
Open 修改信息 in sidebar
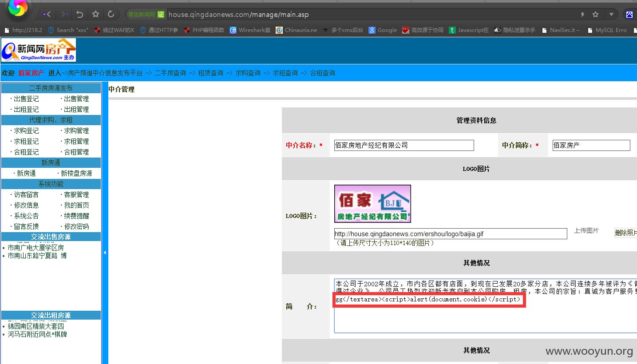pyautogui.click(x=26, y=205)
